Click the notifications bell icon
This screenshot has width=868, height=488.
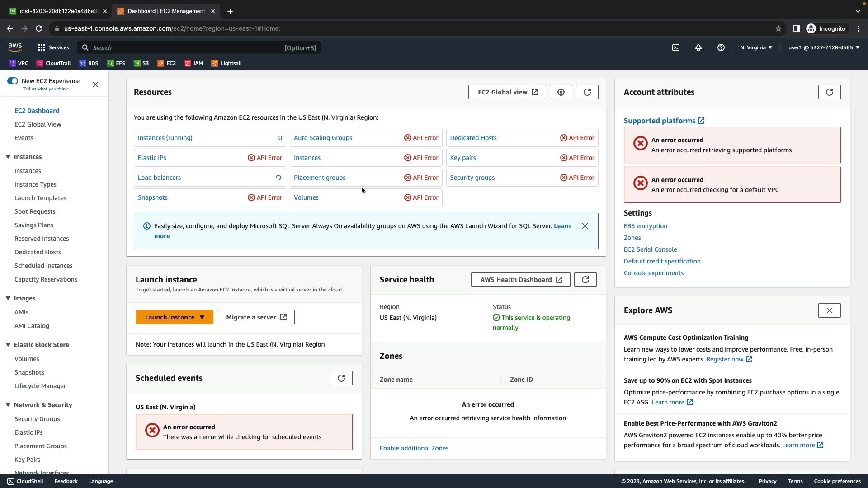point(698,47)
